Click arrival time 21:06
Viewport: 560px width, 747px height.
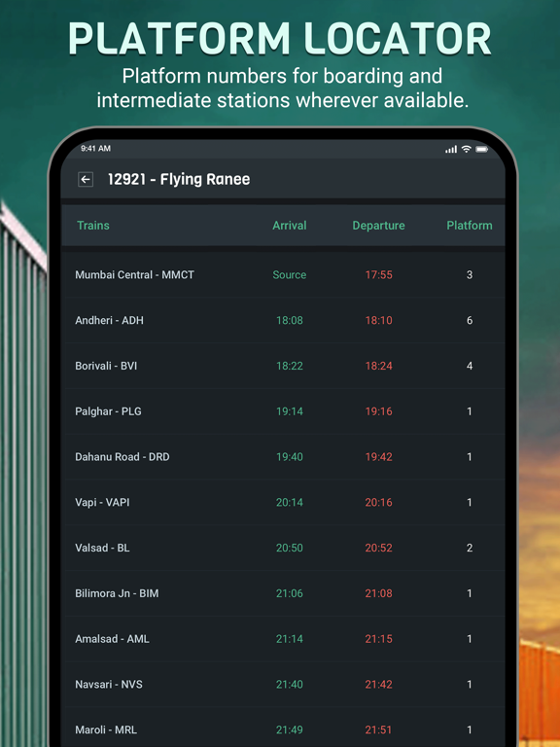point(290,593)
